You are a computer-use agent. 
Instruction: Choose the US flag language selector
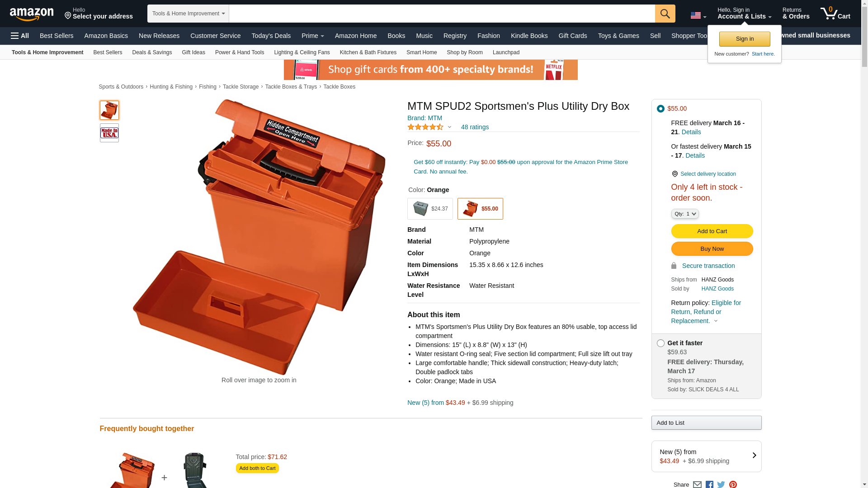point(698,16)
